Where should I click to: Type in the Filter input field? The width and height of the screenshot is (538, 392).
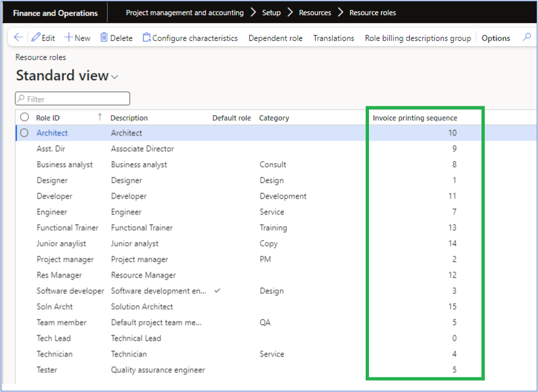(77, 99)
